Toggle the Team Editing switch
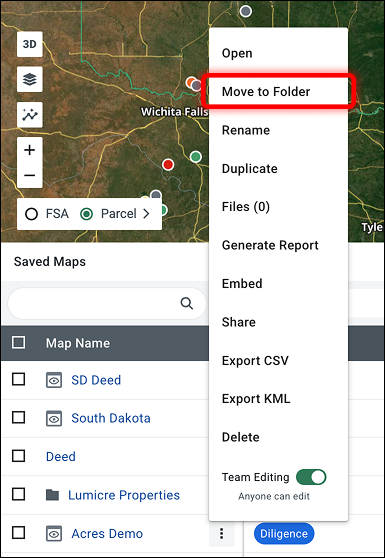385x558 pixels. (311, 477)
